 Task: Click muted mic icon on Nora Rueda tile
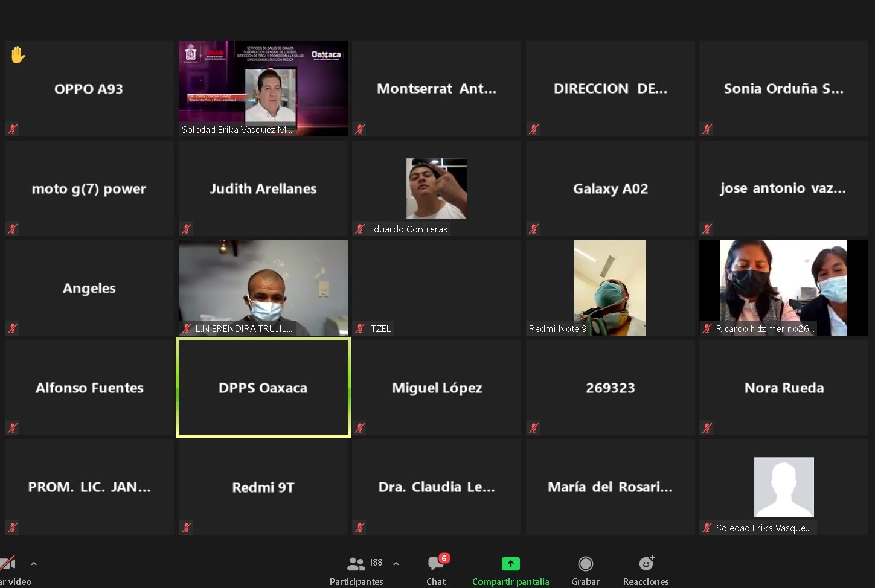[x=707, y=428]
